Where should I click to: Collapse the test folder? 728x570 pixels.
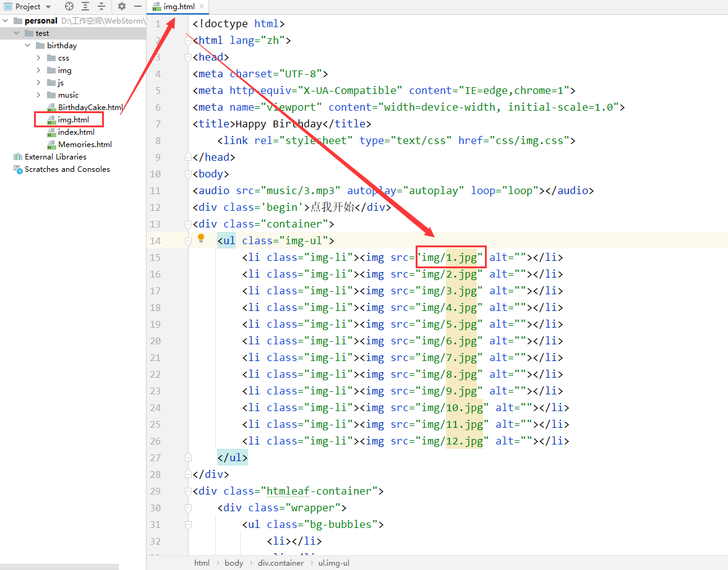click(x=17, y=33)
